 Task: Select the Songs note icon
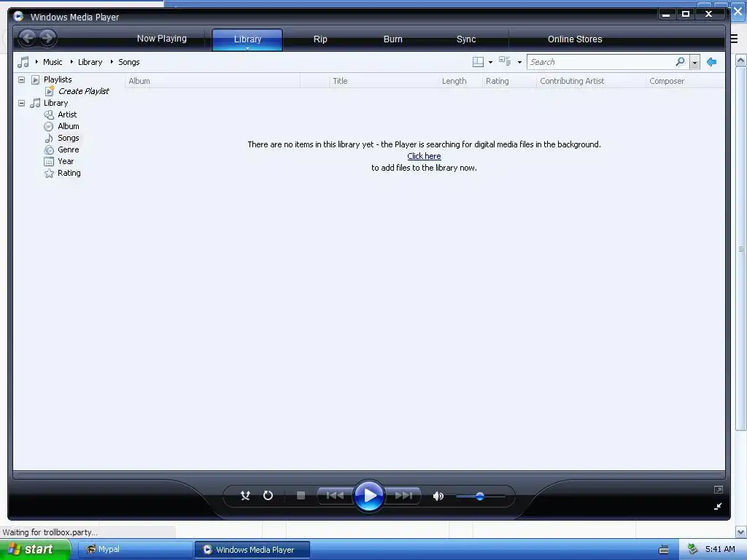point(49,138)
